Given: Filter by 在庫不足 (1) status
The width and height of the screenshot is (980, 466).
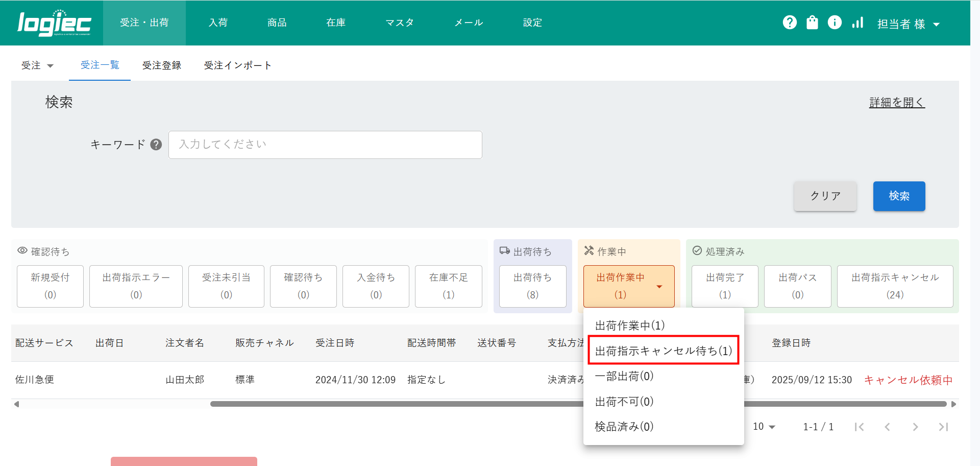Looking at the screenshot, I should (x=448, y=286).
